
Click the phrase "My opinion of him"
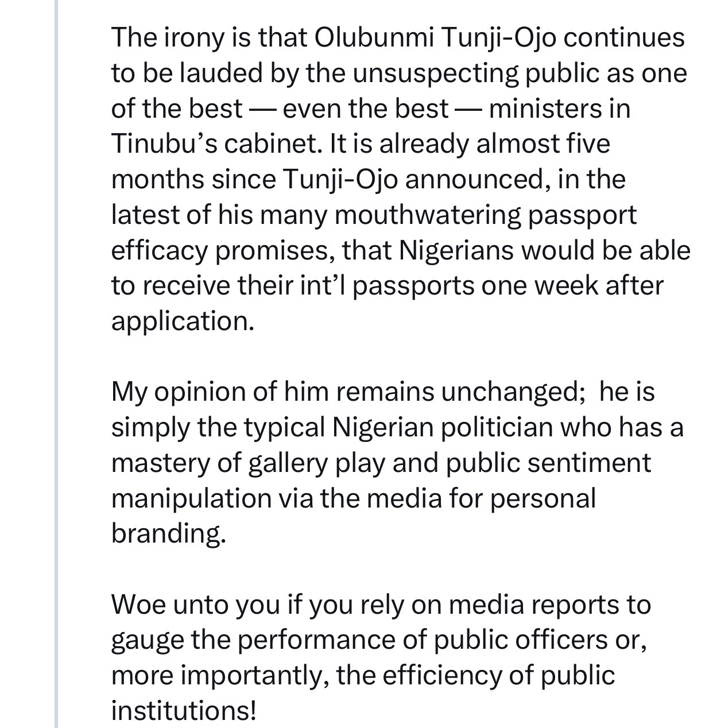(220, 392)
